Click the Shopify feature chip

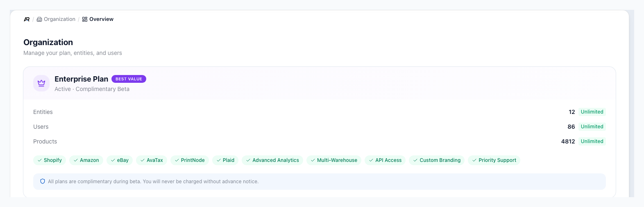pyautogui.click(x=50, y=160)
